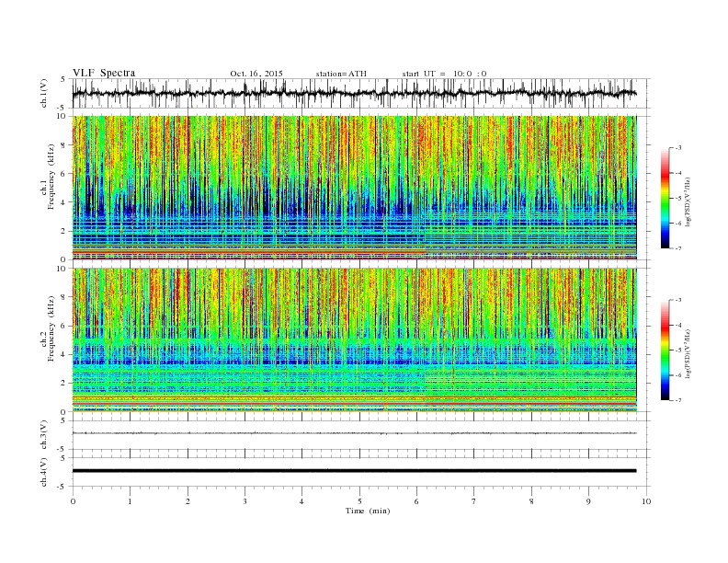Click the ch.1 spectrogram panel
The image size is (728, 563).
pos(354,188)
